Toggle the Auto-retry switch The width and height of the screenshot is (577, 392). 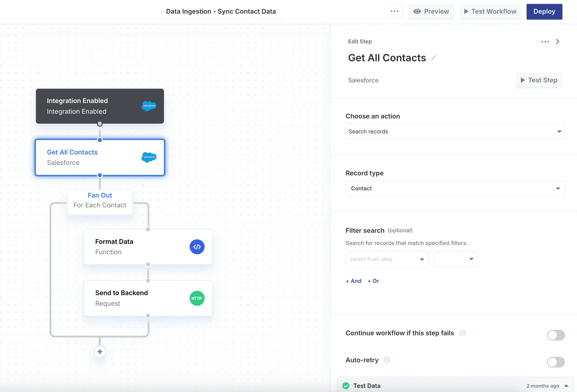[x=556, y=362]
